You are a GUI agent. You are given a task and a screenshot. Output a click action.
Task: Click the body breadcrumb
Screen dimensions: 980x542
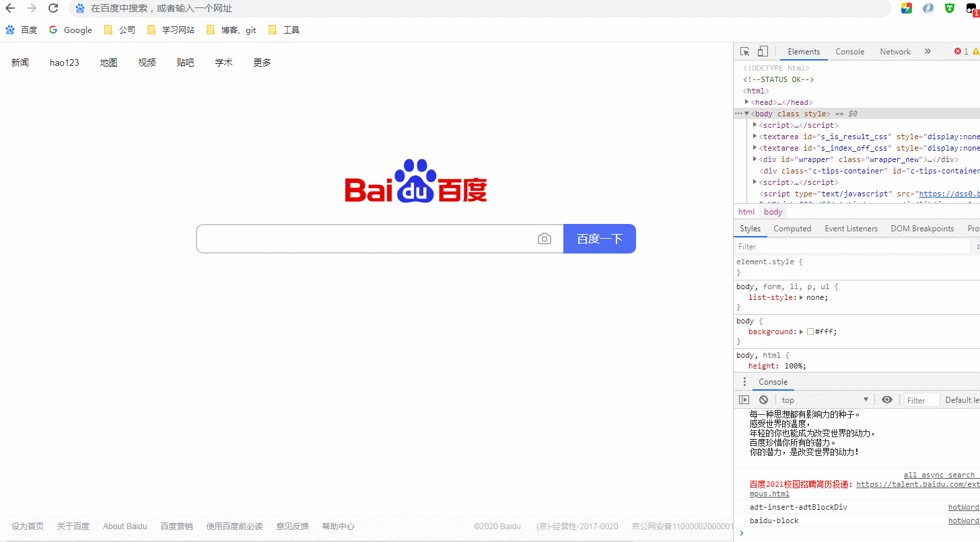(773, 212)
